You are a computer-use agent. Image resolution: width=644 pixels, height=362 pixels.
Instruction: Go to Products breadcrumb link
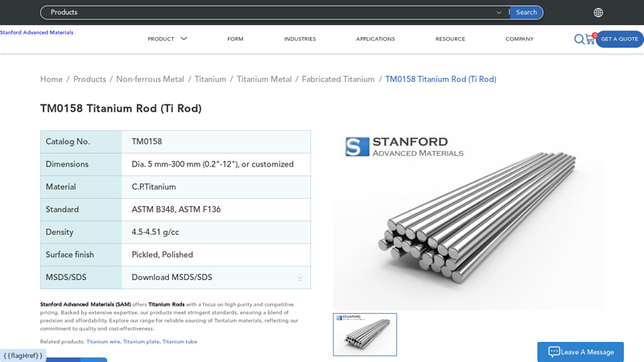click(x=89, y=79)
